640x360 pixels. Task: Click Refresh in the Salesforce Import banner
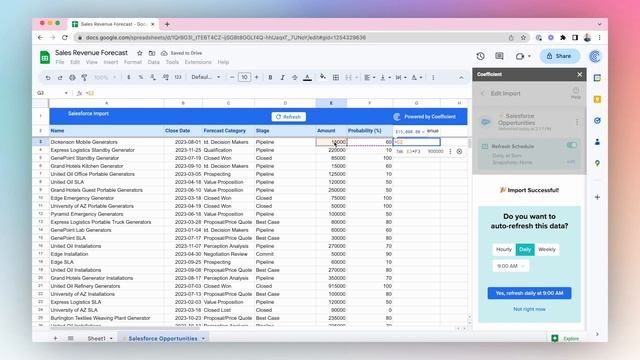coord(288,117)
